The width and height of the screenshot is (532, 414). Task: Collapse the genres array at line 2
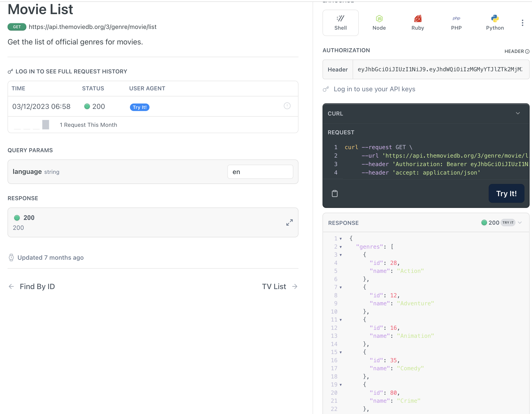point(341,247)
